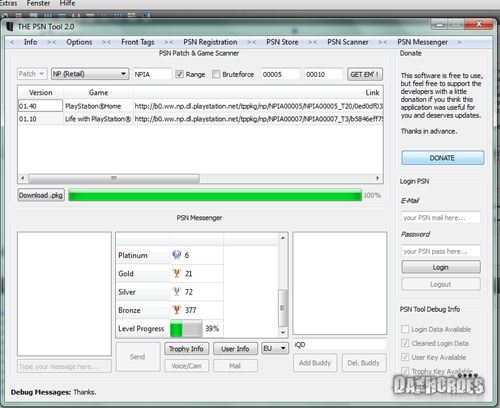The width and height of the screenshot is (500, 408).
Task: Click the NPIA00005 download link cell
Action: 258,106
